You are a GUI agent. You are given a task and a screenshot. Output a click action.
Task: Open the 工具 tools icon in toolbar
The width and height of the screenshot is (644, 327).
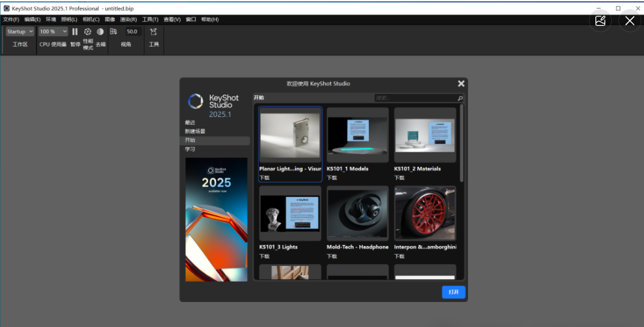[x=154, y=32]
